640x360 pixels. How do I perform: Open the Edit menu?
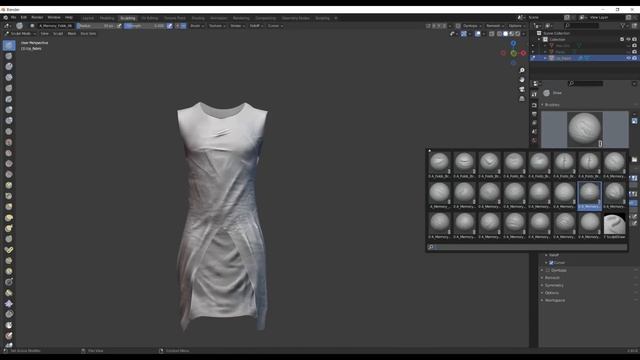coord(24,18)
